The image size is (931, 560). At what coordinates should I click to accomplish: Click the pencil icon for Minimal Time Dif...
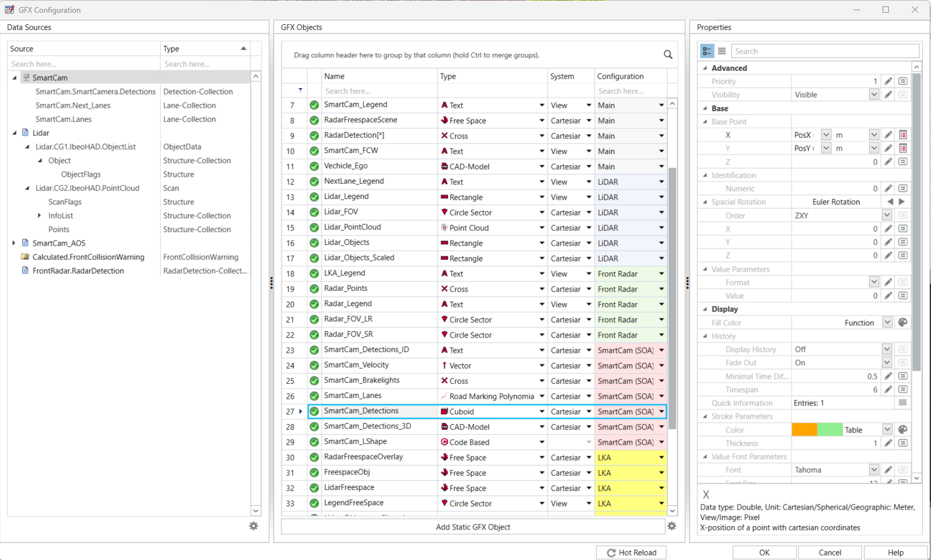pyautogui.click(x=888, y=376)
